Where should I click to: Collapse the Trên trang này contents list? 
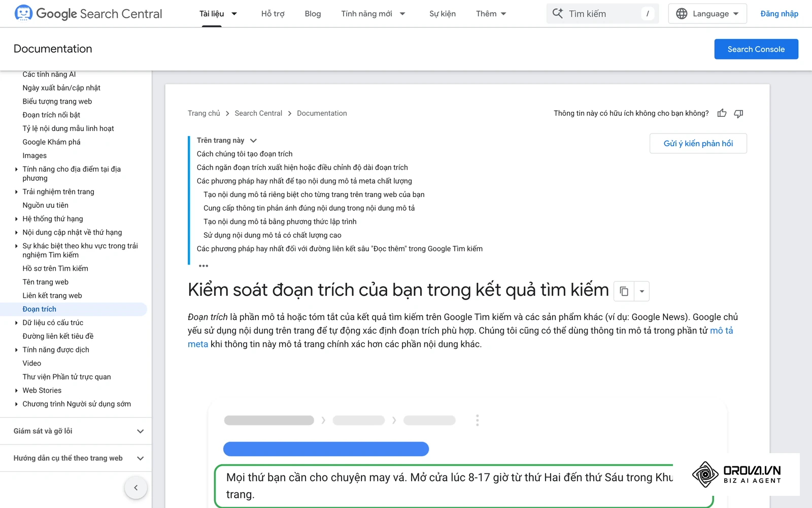[253, 141]
